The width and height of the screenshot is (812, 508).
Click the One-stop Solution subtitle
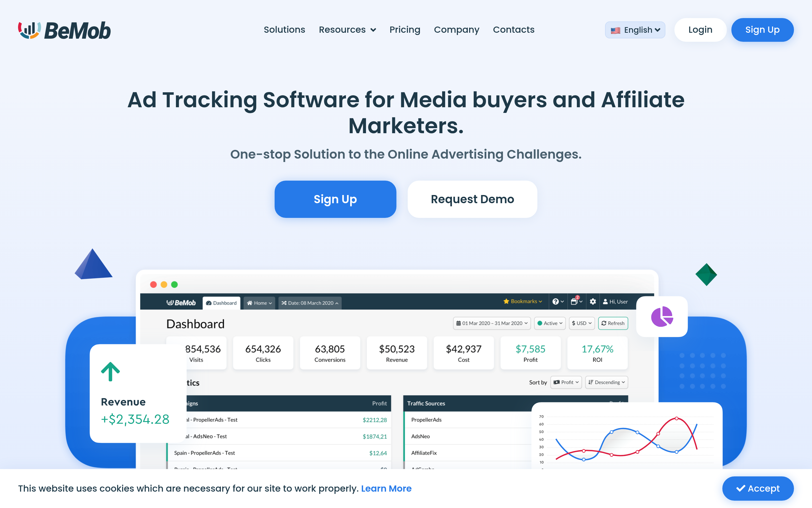point(406,154)
